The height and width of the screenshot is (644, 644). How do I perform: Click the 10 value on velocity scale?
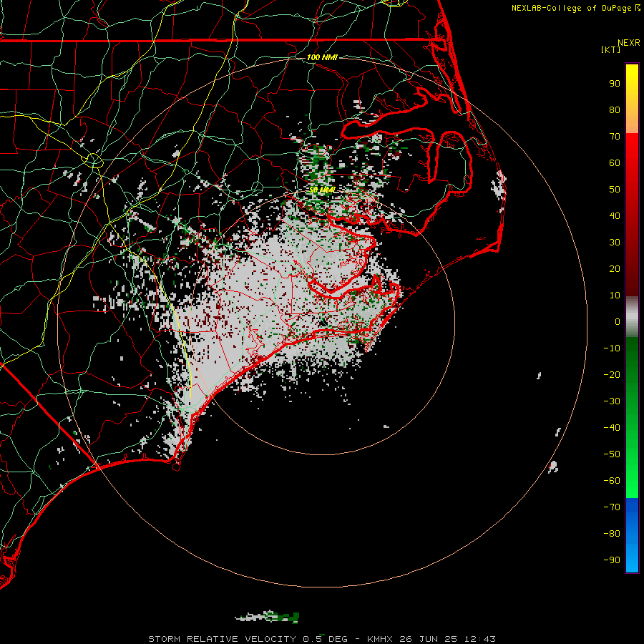pyautogui.click(x=615, y=296)
